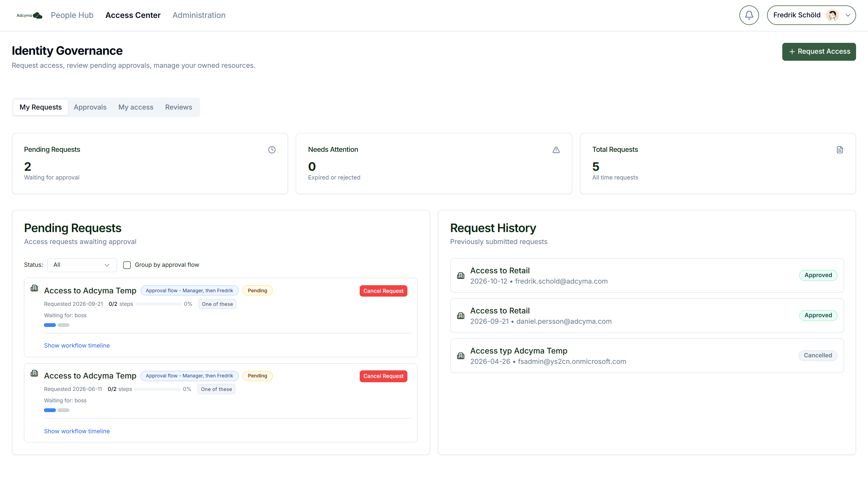The height and width of the screenshot is (488, 868).
Task: Click Approved badge for daniel.persson@adcyma.com entry
Action: point(818,315)
